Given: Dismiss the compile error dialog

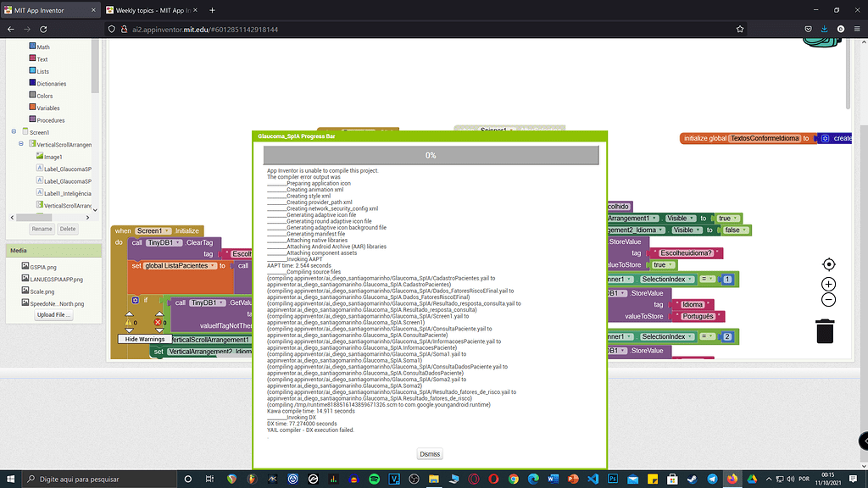Looking at the screenshot, I should click(430, 453).
